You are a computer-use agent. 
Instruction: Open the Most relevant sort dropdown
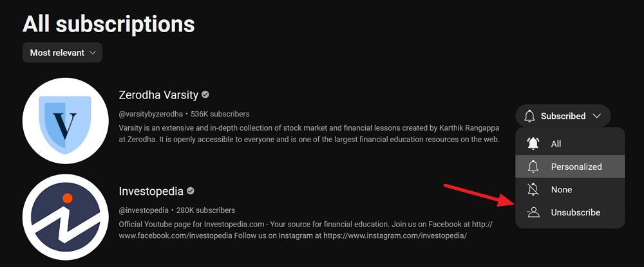pos(62,53)
